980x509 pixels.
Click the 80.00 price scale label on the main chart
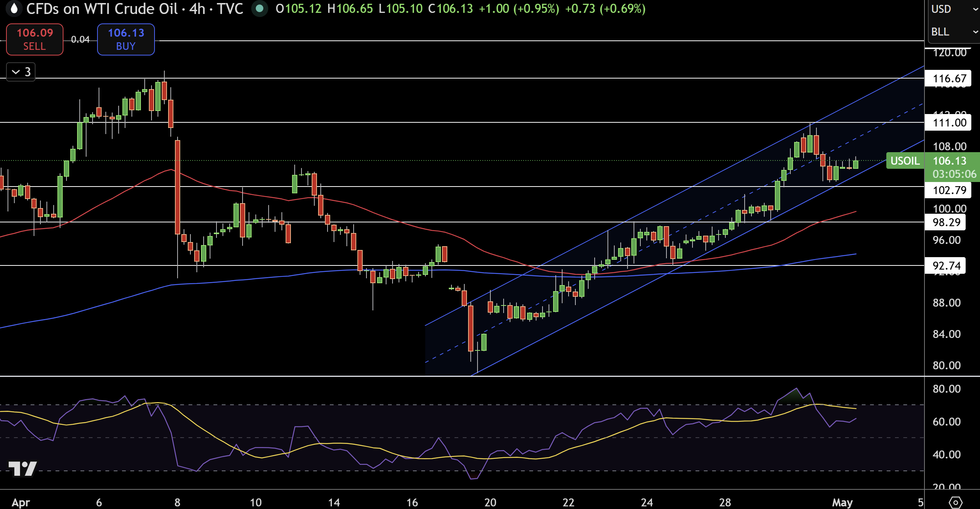(946, 365)
